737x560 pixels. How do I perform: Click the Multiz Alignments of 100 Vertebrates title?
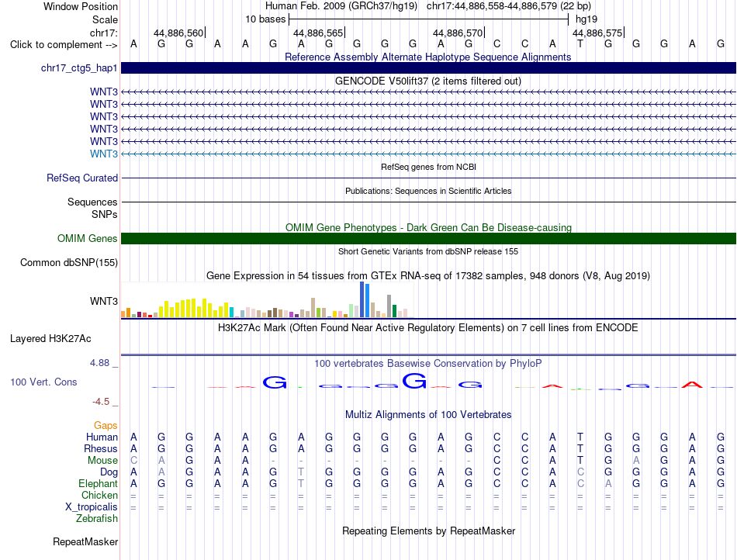428,414
